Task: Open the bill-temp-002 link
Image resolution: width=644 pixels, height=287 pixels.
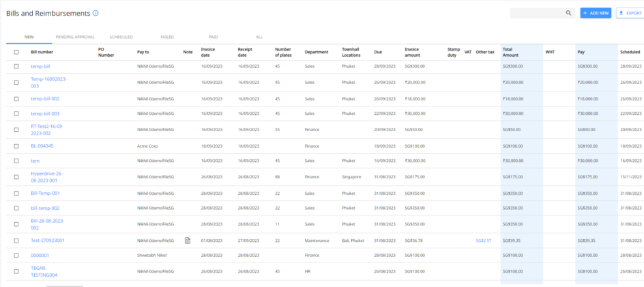Action: pos(45,208)
